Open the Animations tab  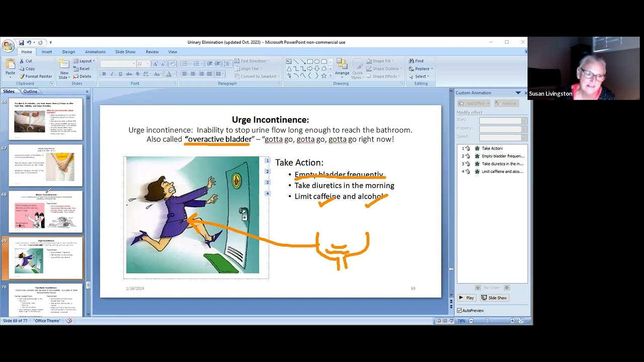[95, 52]
